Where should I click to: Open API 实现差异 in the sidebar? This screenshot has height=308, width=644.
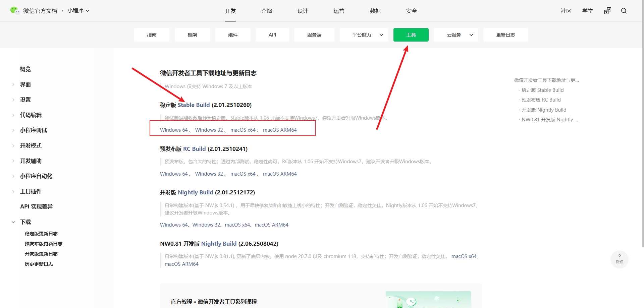coord(36,206)
